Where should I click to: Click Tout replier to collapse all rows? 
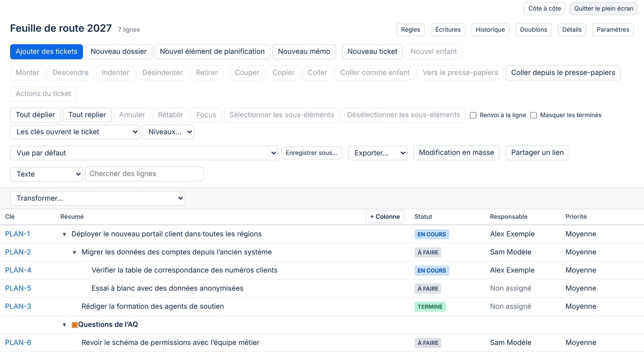87,115
